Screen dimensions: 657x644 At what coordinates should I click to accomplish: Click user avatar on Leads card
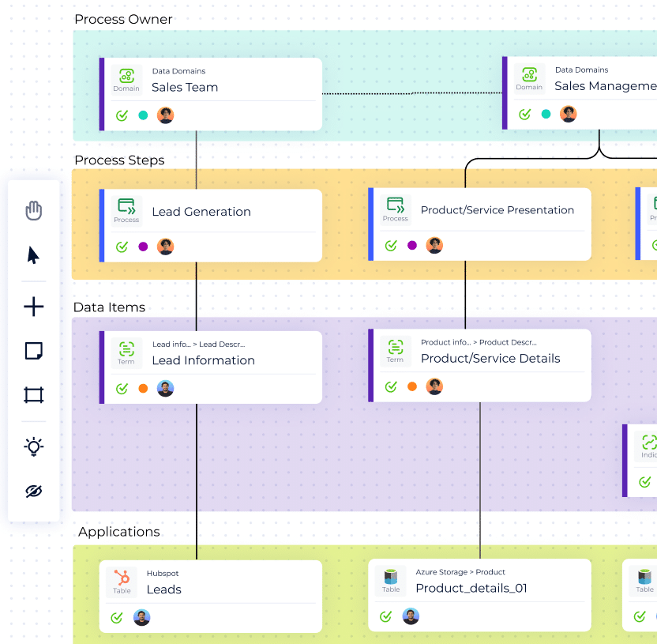(142, 617)
